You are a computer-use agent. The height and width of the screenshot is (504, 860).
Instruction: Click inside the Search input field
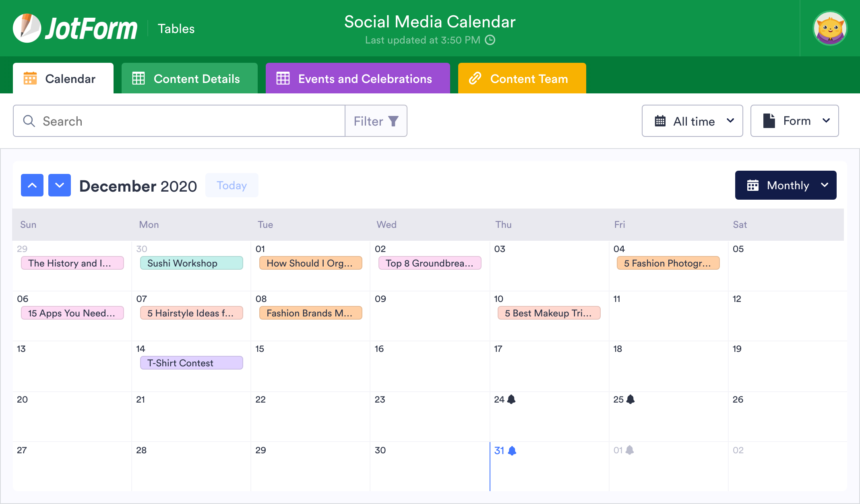(x=180, y=121)
